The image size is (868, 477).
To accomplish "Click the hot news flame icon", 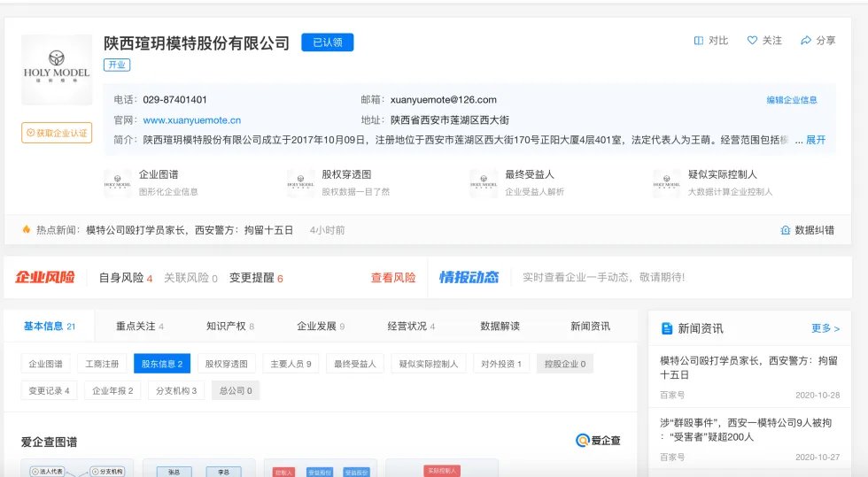I will [26, 229].
